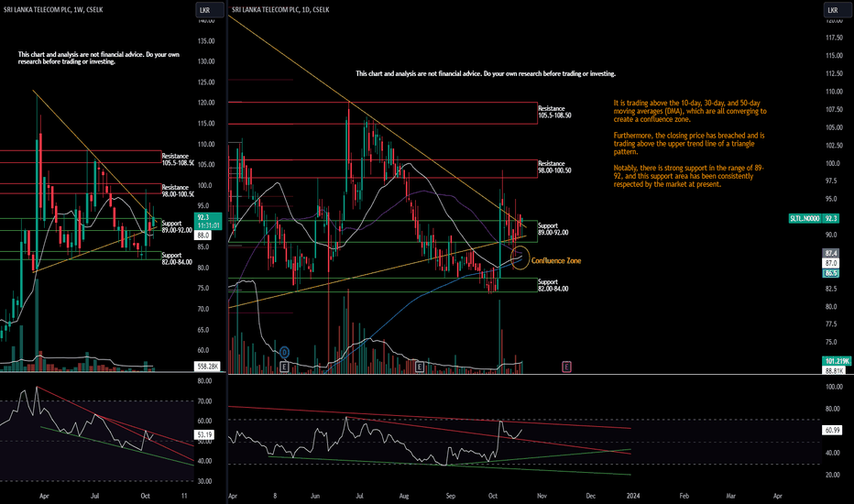
Task: Click the 86.5 moving average price label
Action: tap(830, 273)
